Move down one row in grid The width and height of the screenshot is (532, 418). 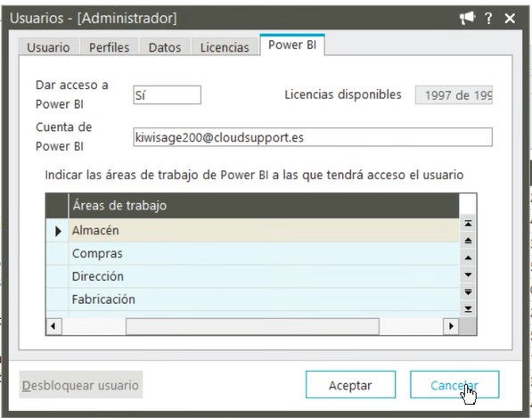(x=468, y=275)
